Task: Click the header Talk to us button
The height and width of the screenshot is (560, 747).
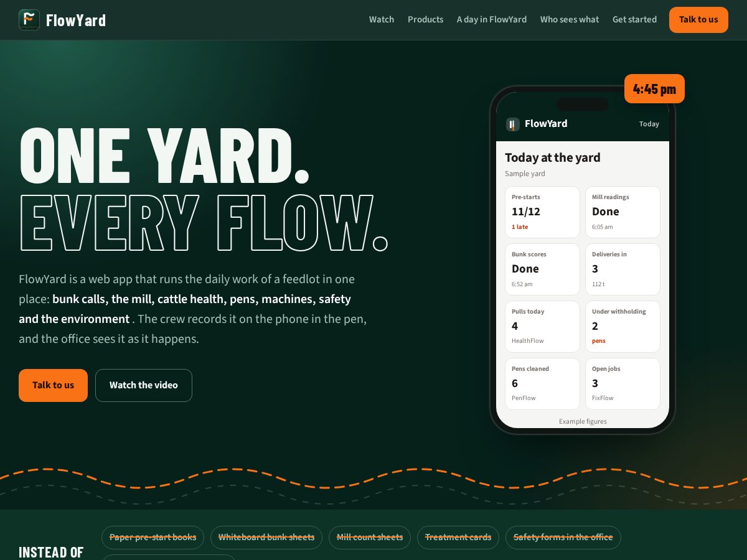Action: tap(698, 20)
